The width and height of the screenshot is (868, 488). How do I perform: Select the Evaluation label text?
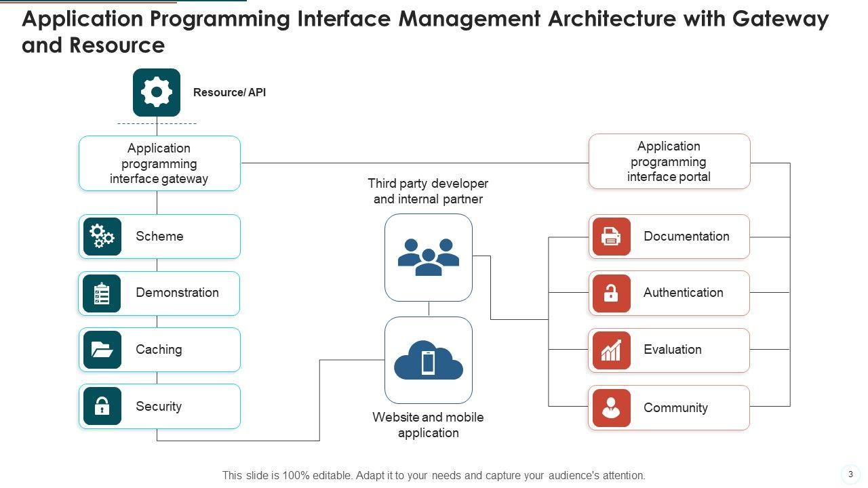tap(672, 350)
